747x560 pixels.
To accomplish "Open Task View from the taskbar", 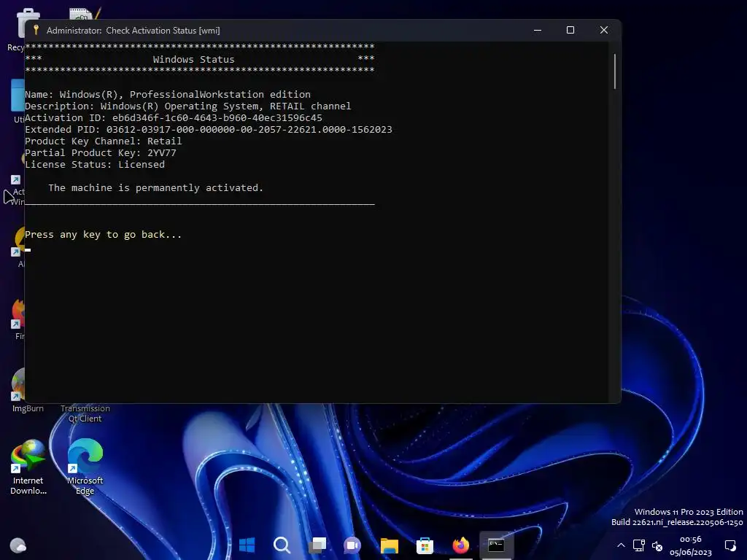I will [x=317, y=545].
